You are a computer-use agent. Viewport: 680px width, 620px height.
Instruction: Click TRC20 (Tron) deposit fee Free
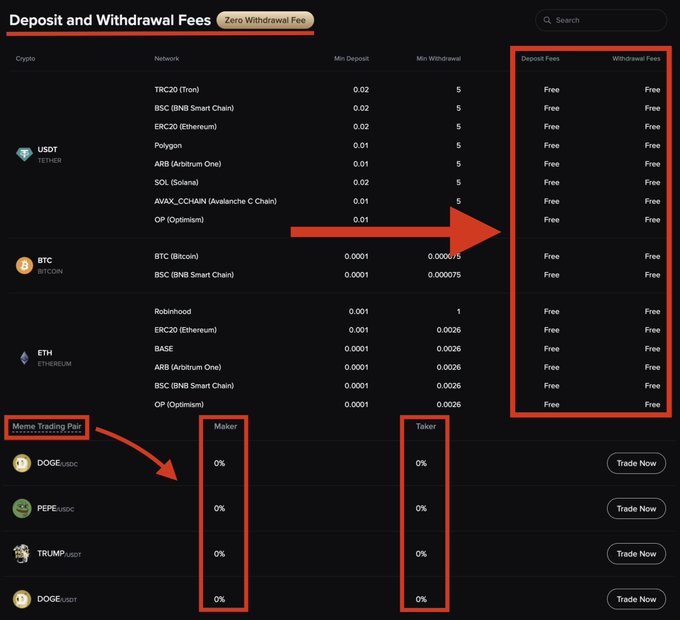coord(552,90)
